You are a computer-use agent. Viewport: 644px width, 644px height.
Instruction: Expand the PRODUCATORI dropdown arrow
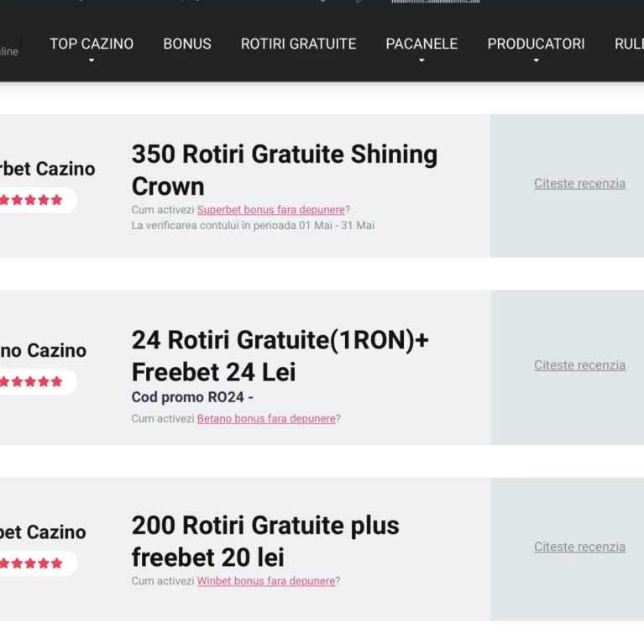point(536,60)
